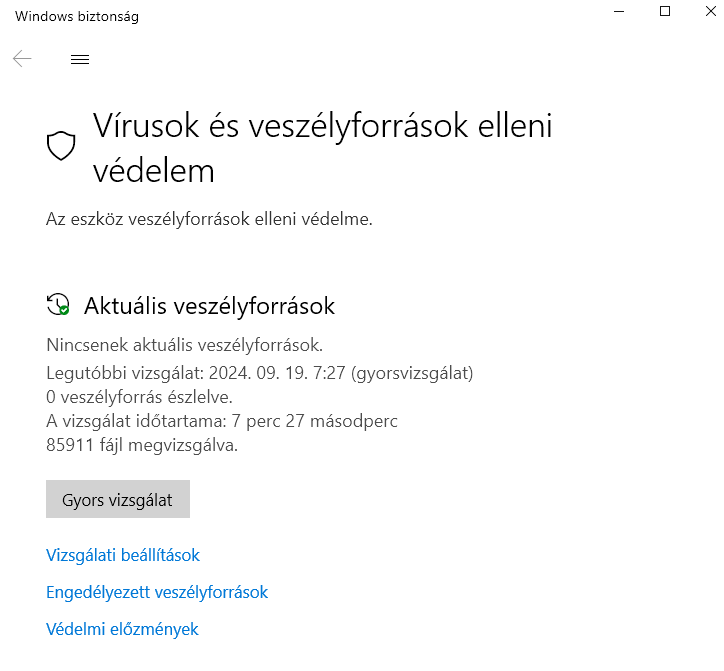Viewport: 724px width, 671px height.
Task: Click the Windows biztonság title bar text
Action: [77, 16]
